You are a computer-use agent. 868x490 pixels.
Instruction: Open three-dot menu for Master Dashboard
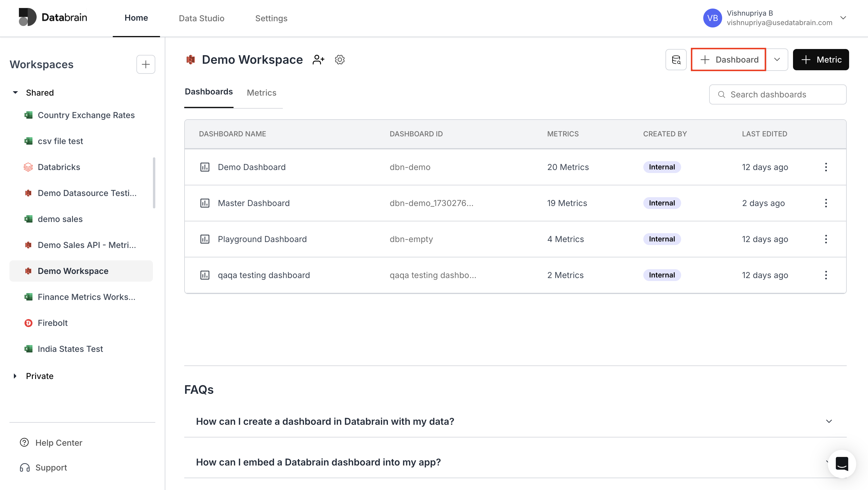[x=826, y=203]
